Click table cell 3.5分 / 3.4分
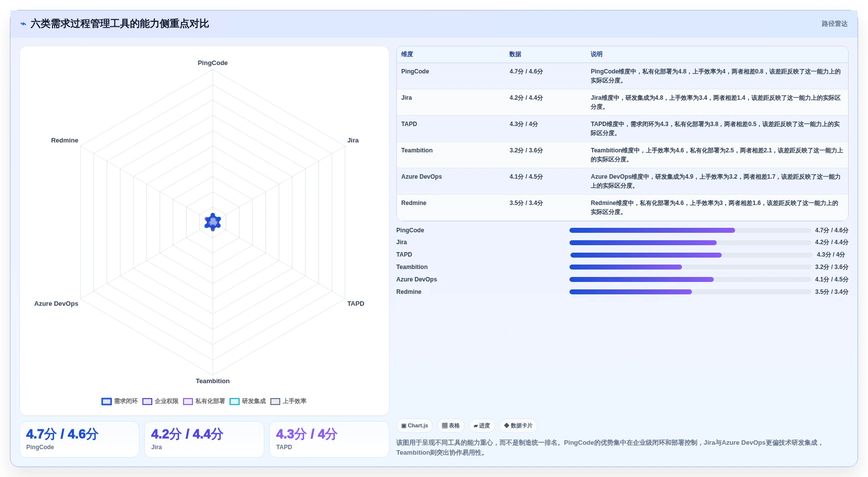 [x=526, y=203]
